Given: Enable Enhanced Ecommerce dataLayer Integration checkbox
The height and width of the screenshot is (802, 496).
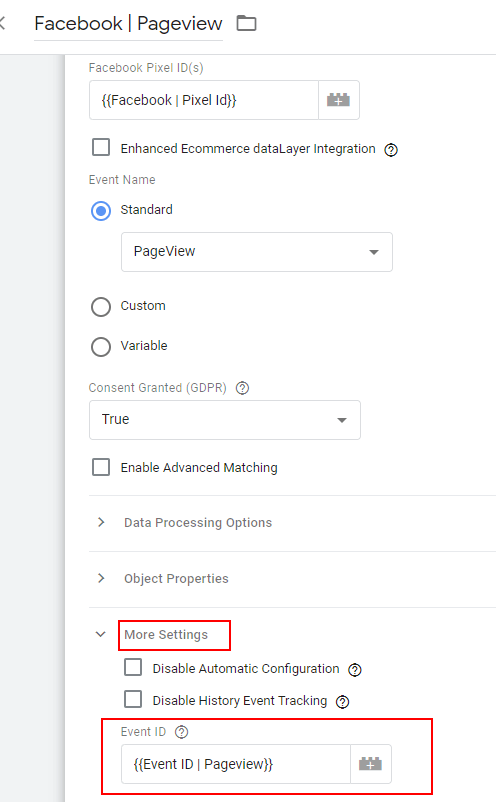Looking at the screenshot, I should (x=101, y=147).
